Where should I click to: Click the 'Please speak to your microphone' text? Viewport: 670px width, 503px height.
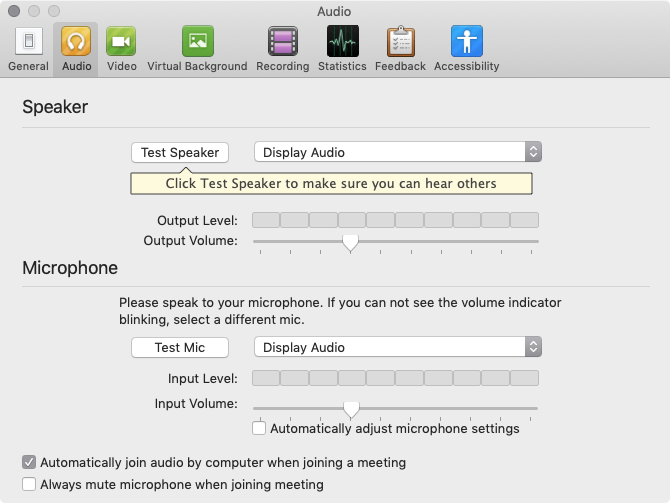[x=340, y=311]
